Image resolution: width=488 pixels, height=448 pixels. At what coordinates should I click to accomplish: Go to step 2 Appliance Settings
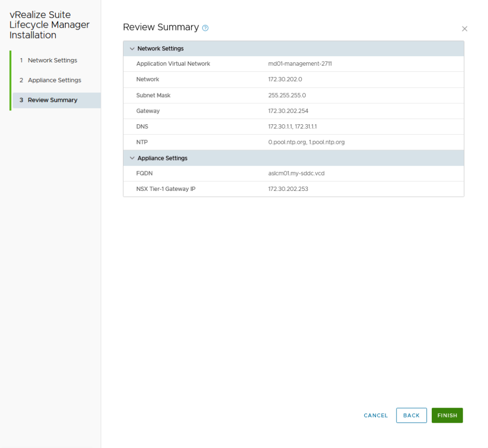point(54,80)
